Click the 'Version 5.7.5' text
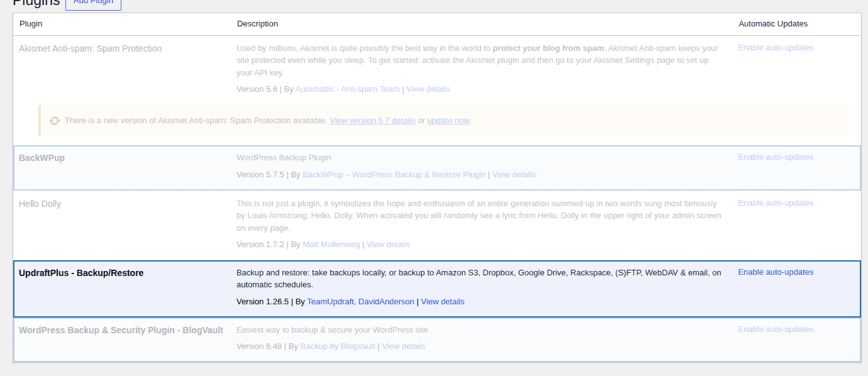The width and height of the screenshot is (868, 376). (x=260, y=175)
